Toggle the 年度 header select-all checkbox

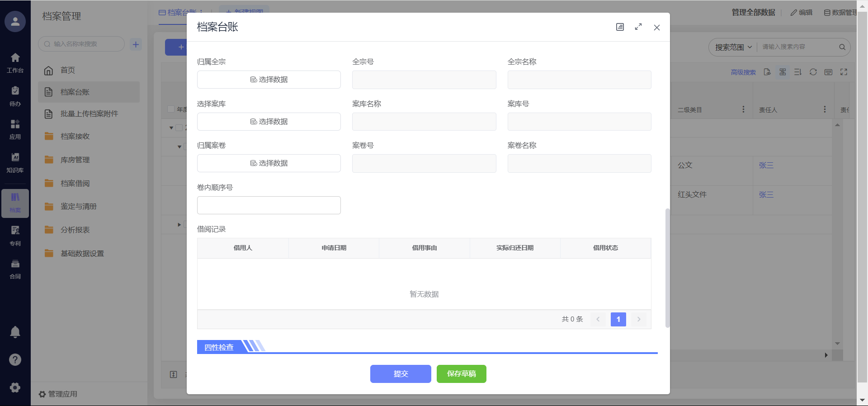[x=171, y=109]
